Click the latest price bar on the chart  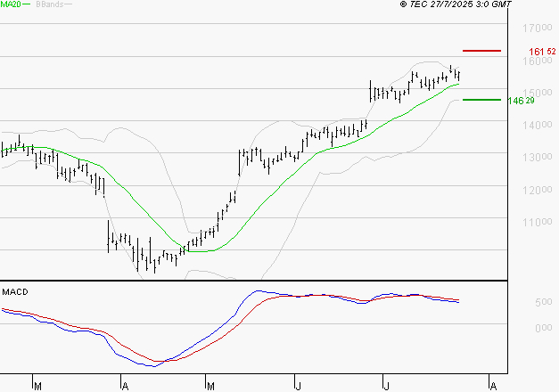(x=458, y=75)
